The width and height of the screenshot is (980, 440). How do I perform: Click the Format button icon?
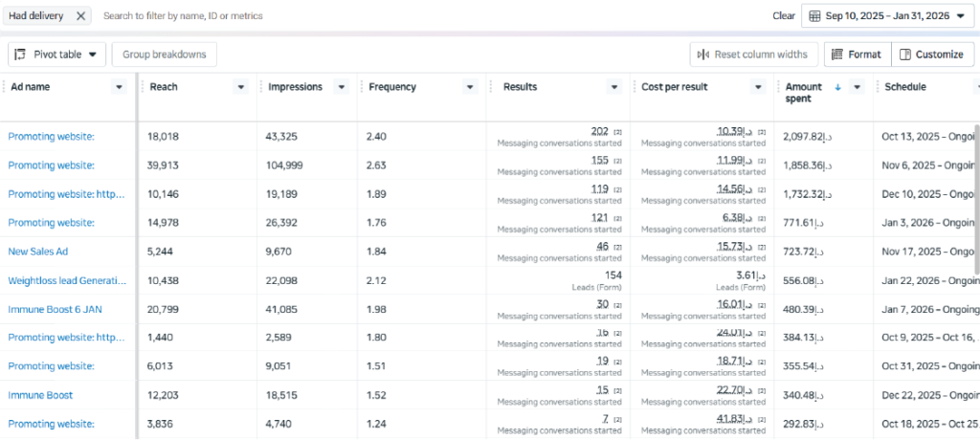click(x=836, y=55)
